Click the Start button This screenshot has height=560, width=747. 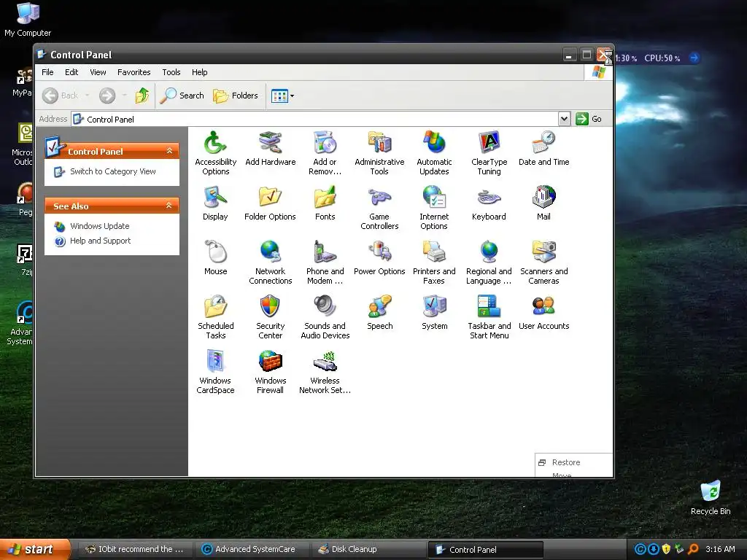pos(34,550)
